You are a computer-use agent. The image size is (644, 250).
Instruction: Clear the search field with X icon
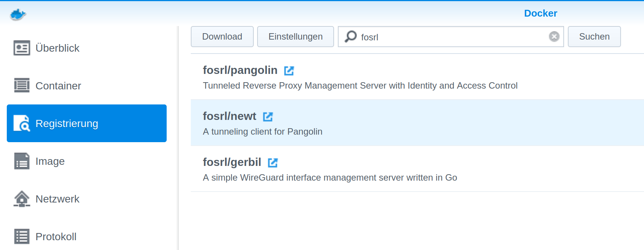tap(554, 37)
